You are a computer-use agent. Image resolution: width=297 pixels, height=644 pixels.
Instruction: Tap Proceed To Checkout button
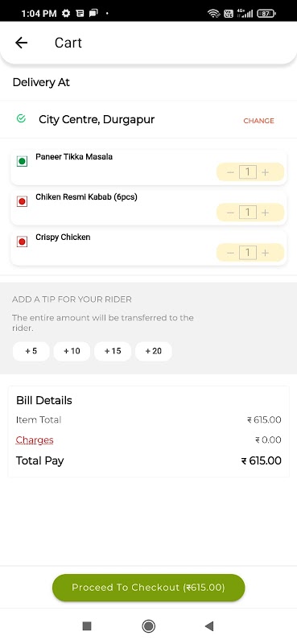click(149, 588)
